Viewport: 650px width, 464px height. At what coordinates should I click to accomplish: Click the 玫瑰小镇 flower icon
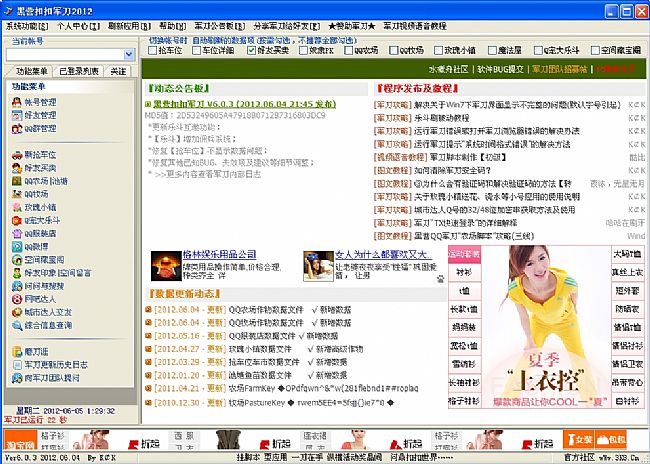17,207
